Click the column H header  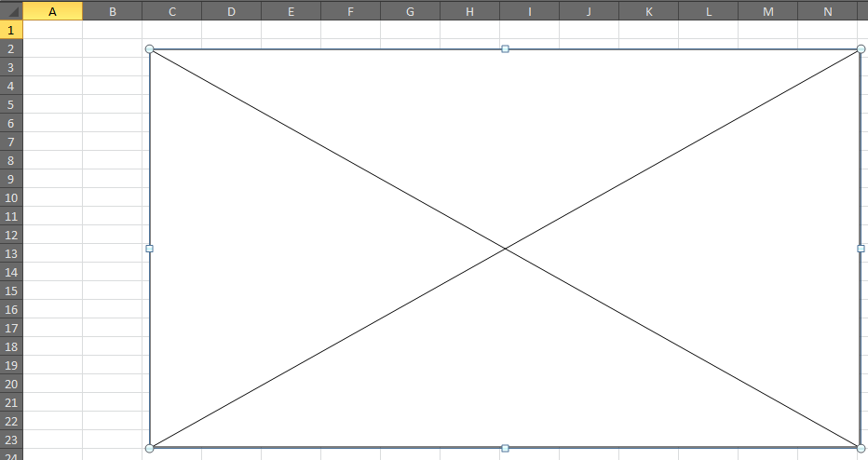(x=469, y=11)
